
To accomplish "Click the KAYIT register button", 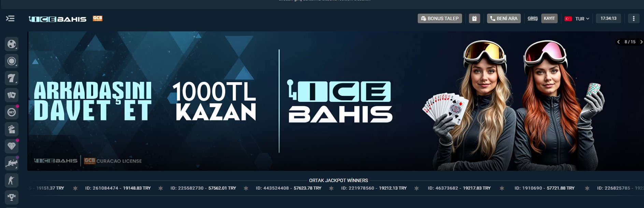I will [549, 18].
